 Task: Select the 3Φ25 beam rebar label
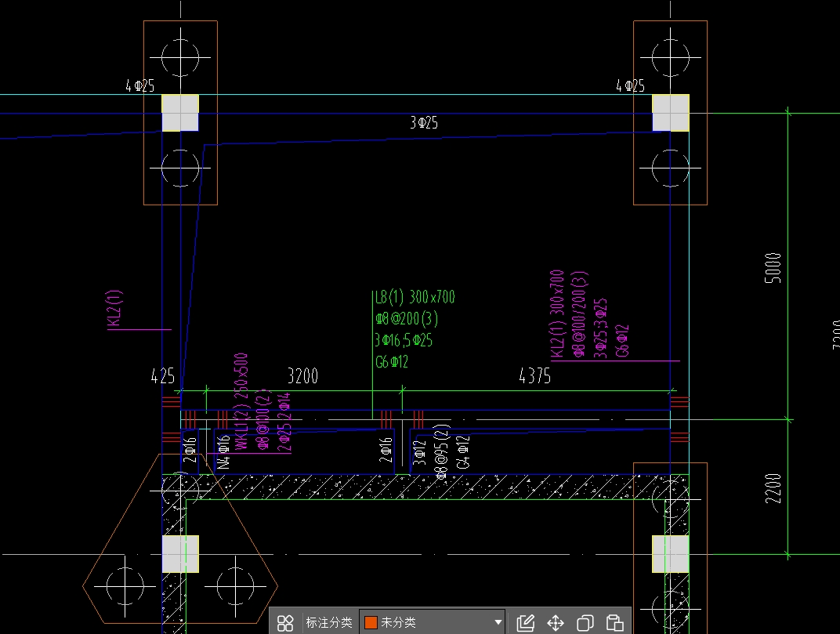424,123
